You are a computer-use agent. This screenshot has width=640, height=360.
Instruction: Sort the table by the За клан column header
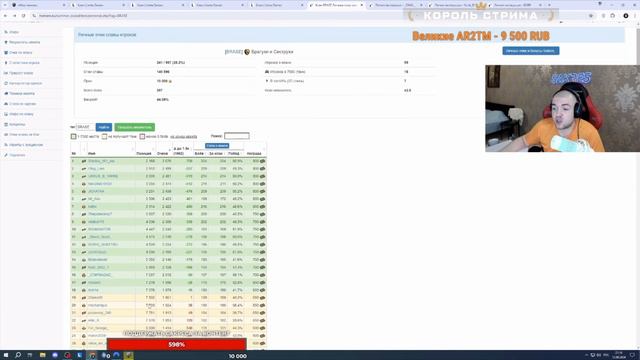pyautogui.click(x=216, y=153)
